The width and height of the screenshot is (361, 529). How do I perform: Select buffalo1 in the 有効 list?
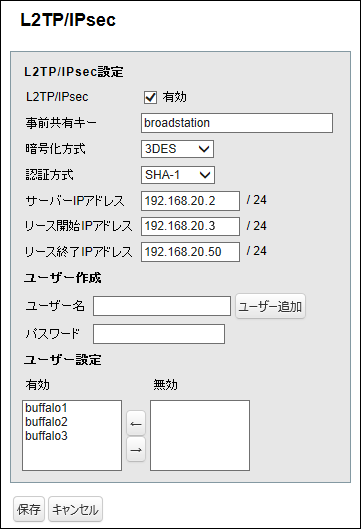click(x=46, y=408)
